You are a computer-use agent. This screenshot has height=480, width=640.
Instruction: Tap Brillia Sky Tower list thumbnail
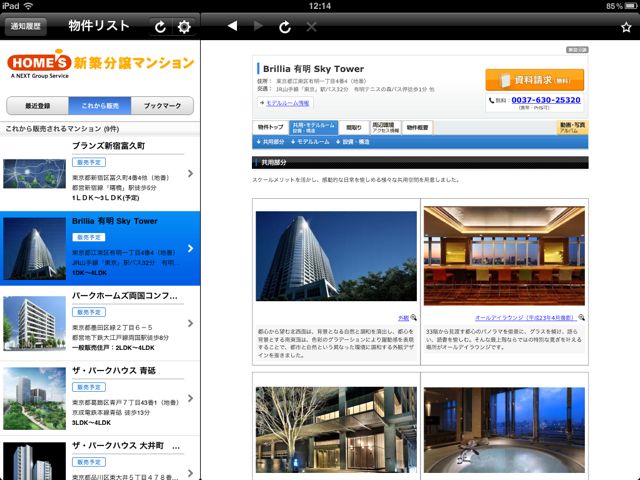coord(34,249)
